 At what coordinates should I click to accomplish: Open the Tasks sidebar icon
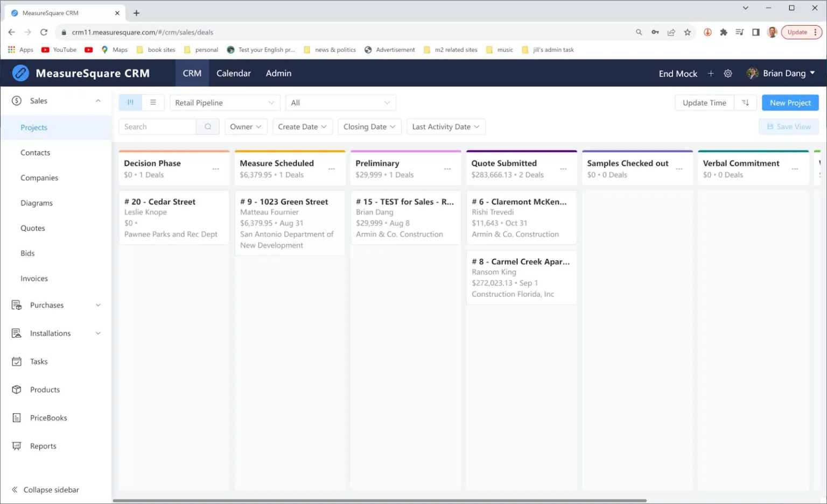pos(16,361)
